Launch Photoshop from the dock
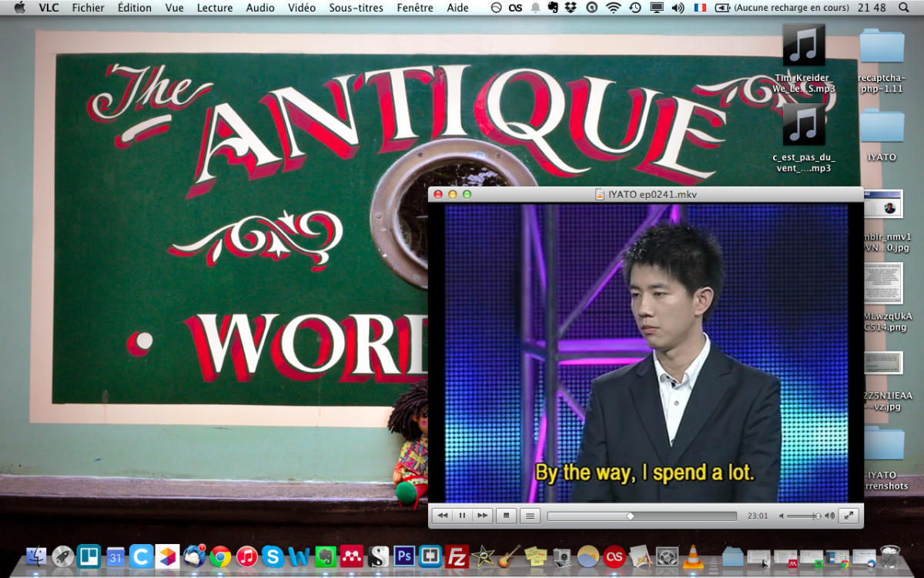 (404, 556)
